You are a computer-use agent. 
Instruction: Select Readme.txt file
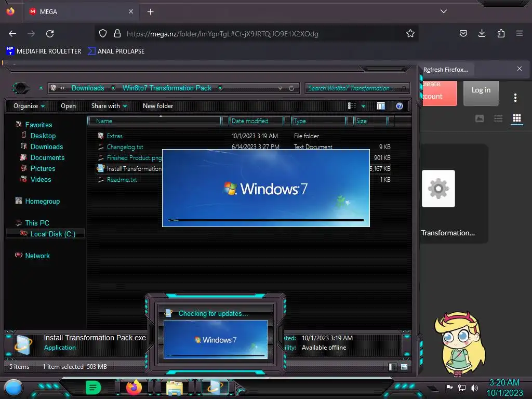click(x=122, y=179)
